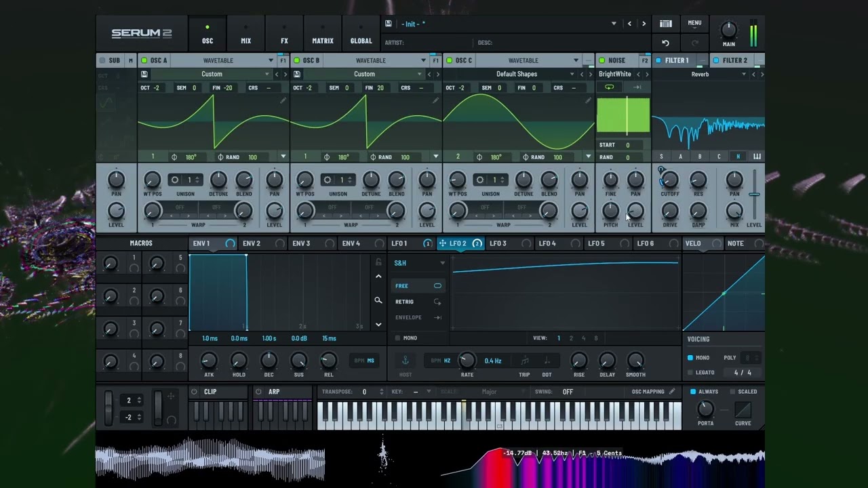
Task: Toggle the ARP power button
Action: 258,392
